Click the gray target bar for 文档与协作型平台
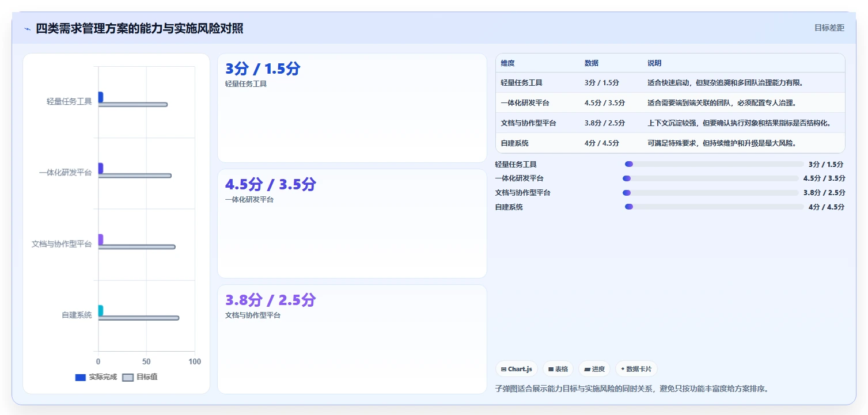The height and width of the screenshot is (415, 868). point(137,247)
